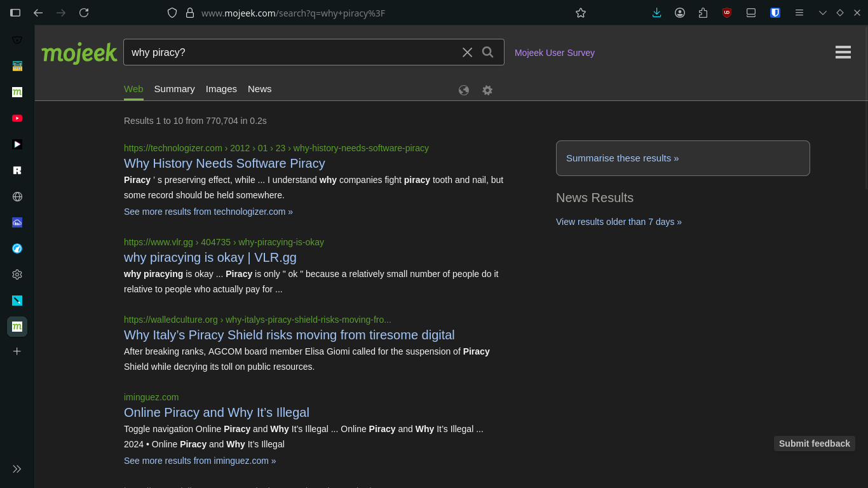Open the blue cloud-icon sidebar tab
Viewport: 868px width, 488px height.
coord(17,222)
